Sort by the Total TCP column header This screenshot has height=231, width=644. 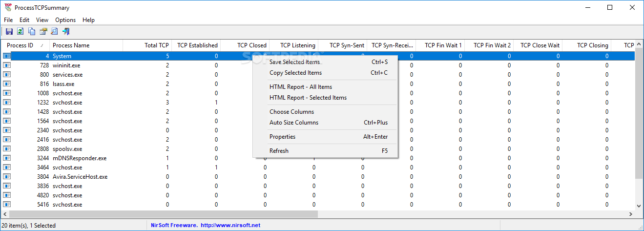147,45
